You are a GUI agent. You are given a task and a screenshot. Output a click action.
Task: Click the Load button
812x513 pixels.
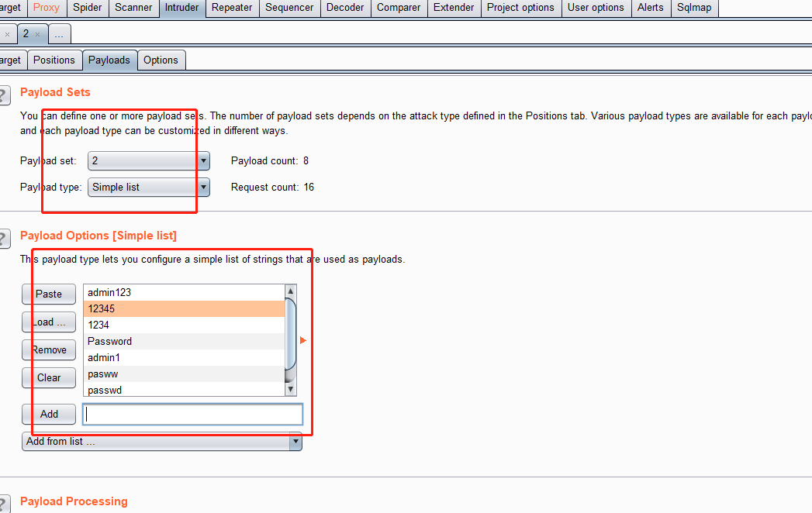tap(49, 322)
